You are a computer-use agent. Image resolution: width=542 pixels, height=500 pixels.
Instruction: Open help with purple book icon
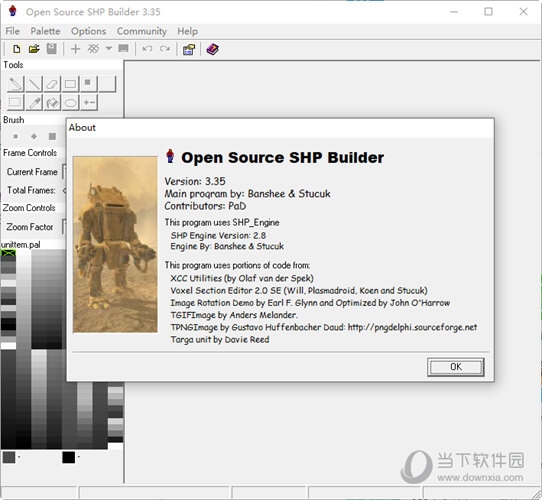point(212,49)
